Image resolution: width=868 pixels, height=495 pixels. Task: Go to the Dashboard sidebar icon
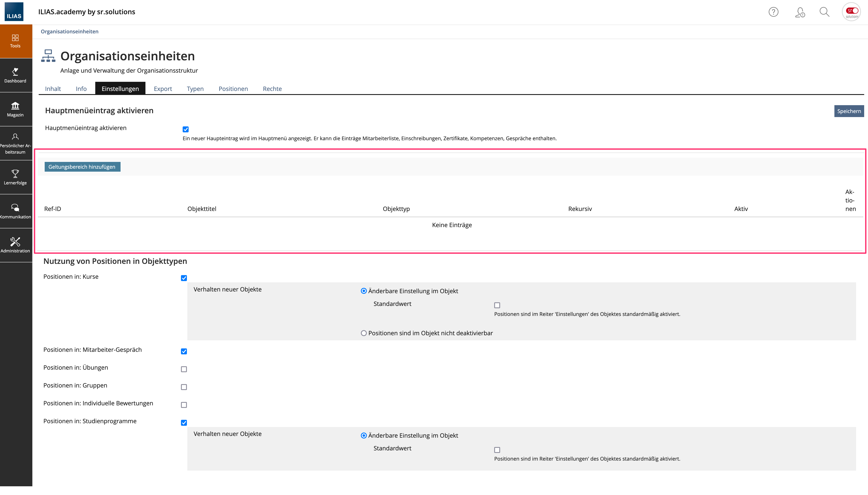[x=15, y=75]
